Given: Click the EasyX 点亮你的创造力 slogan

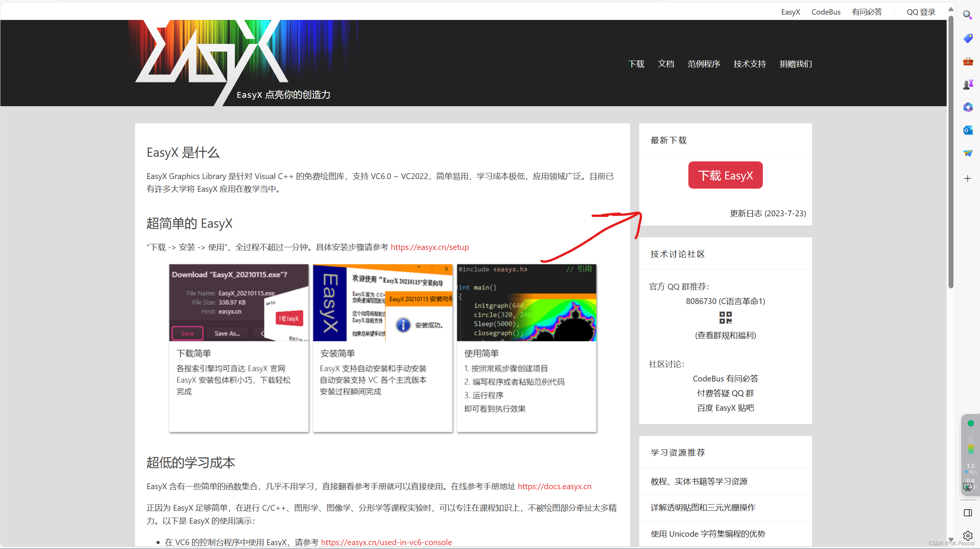Looking at the screenshot, I should [283, 95].
